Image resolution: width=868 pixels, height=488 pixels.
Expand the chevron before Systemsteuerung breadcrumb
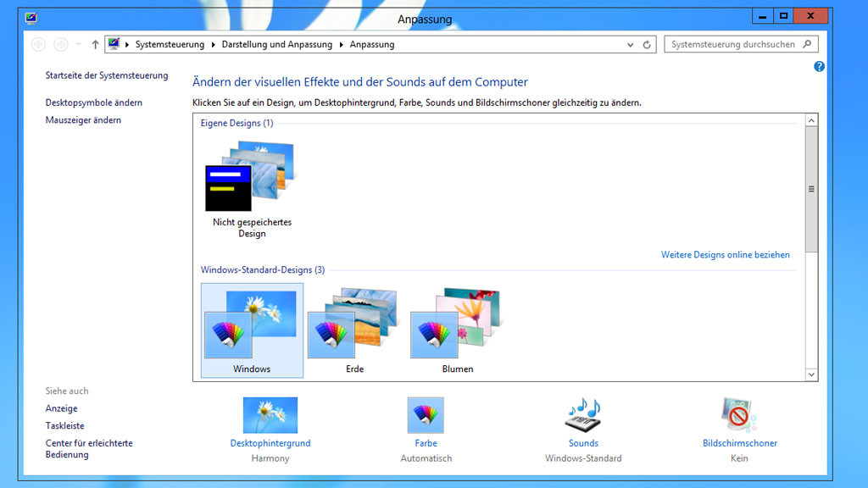pyautogui.click(x=127, y=45)
